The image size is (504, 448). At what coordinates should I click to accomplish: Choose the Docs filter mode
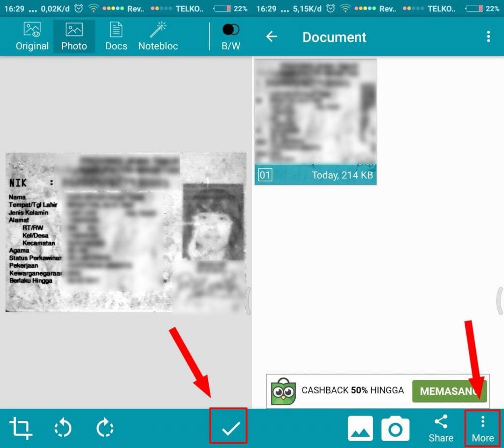(116, 36)
